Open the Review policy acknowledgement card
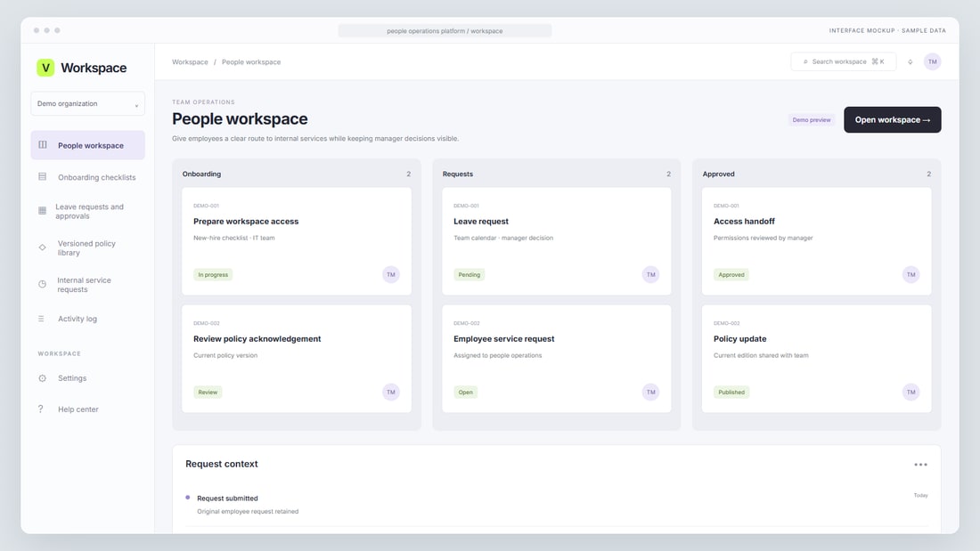Image resolution: width=980 pixels, height=551 pixels. coord(297,359)
